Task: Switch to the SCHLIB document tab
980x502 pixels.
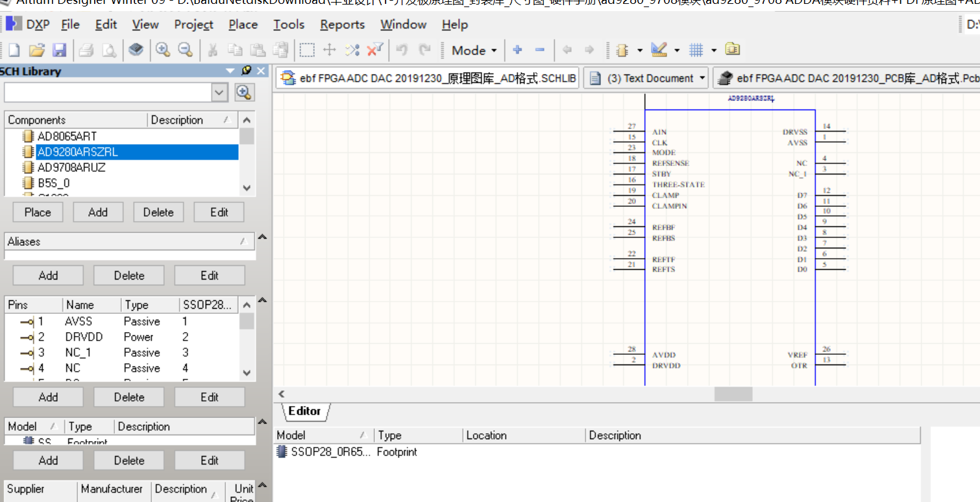Action: tap(427, 78)
